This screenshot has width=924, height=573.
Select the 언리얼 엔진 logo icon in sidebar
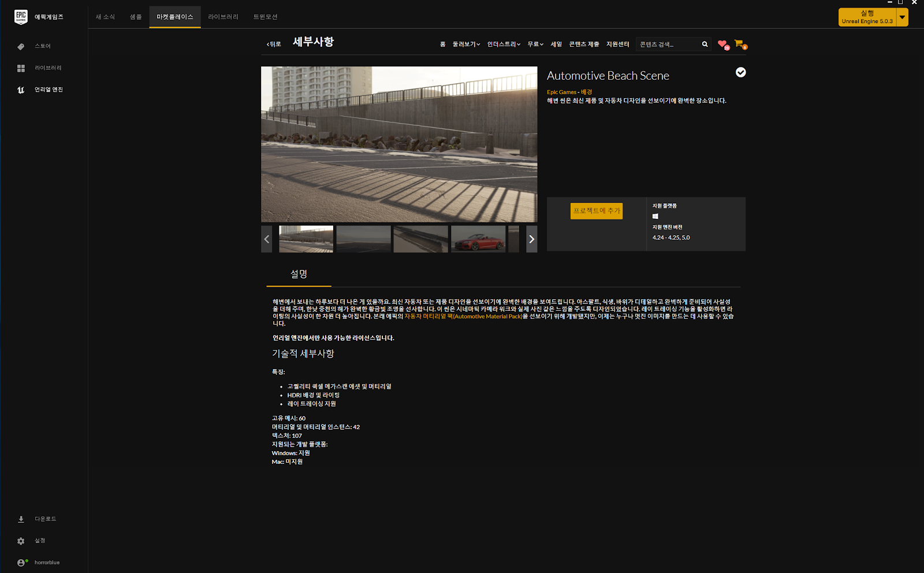coord(21,90)
